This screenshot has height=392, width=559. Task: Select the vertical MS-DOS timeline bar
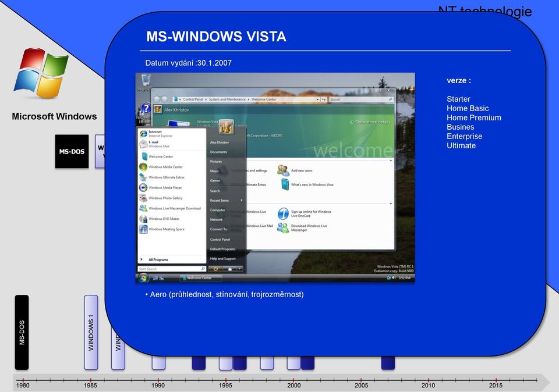22,332
